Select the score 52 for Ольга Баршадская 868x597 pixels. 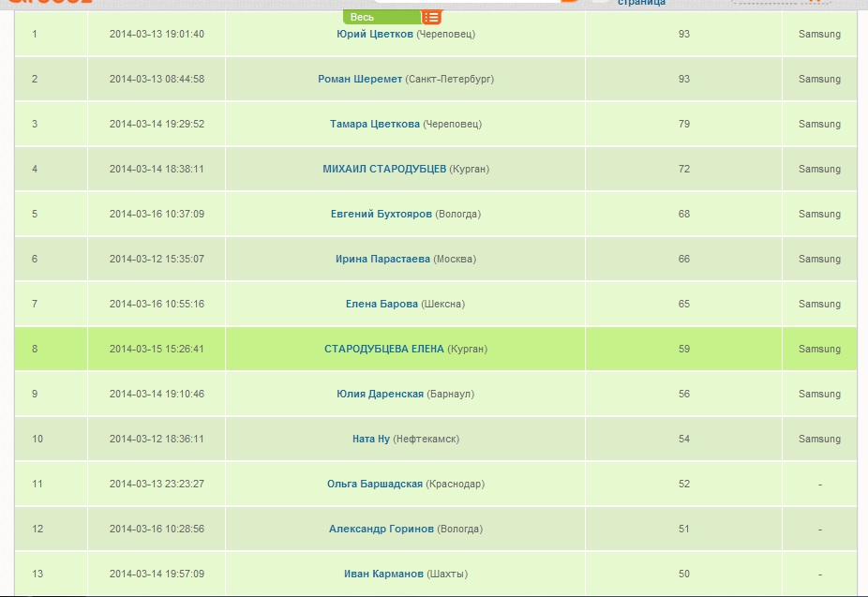[x=684, y=485]
